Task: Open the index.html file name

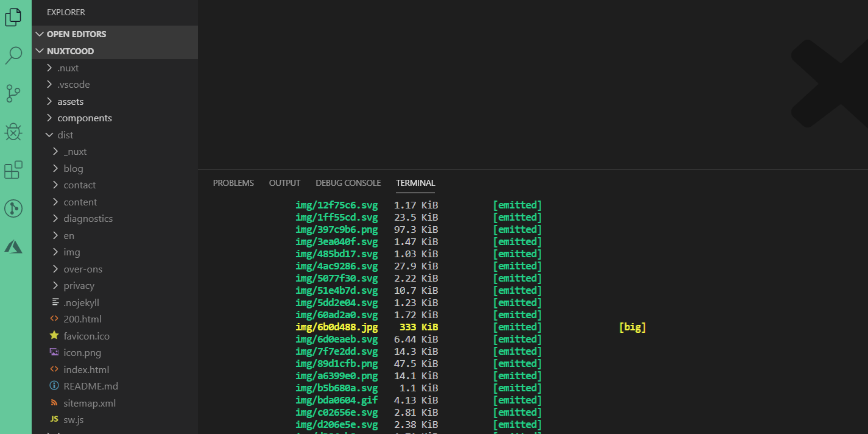Action: point(86,369)
